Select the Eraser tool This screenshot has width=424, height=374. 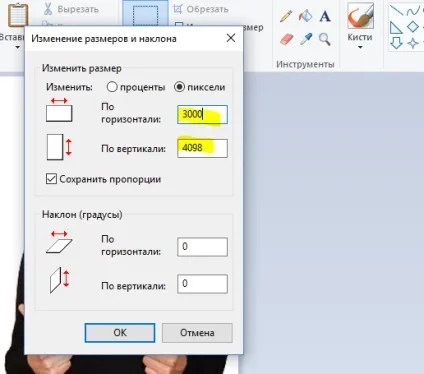286,39
